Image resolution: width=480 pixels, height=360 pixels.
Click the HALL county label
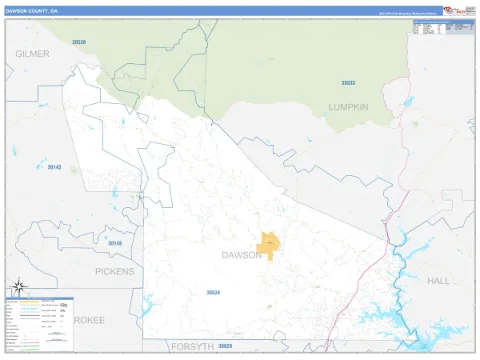(438, 281)
